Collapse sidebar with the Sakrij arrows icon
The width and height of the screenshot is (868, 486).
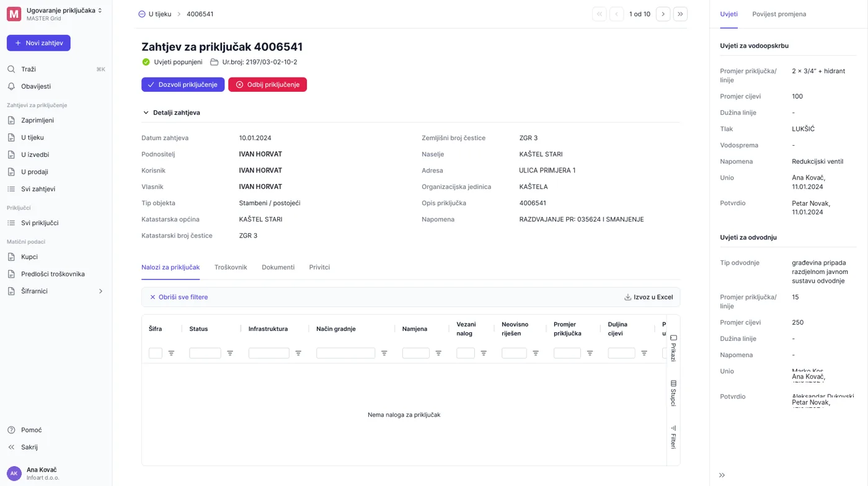coord(11,447)
